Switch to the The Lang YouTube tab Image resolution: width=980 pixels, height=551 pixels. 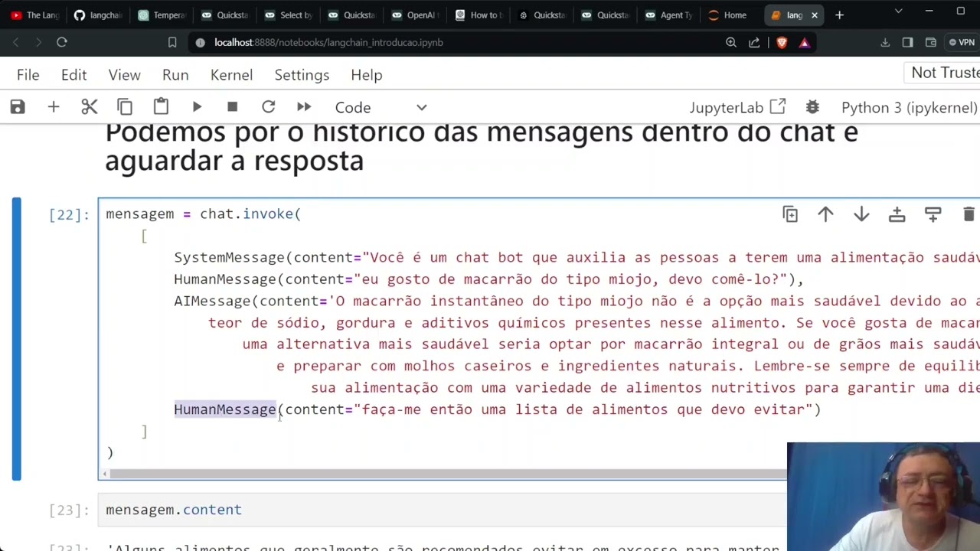[35, 15]
